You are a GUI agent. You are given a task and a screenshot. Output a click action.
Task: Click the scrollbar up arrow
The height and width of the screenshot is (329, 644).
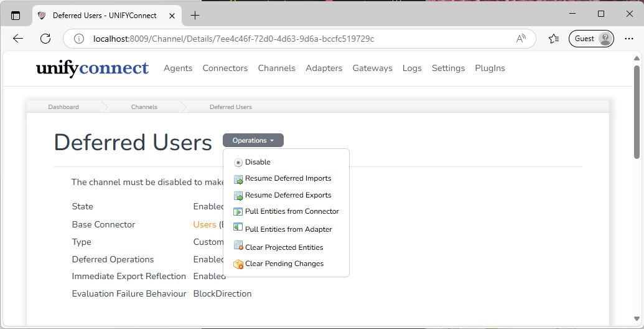tap(637, 59)
